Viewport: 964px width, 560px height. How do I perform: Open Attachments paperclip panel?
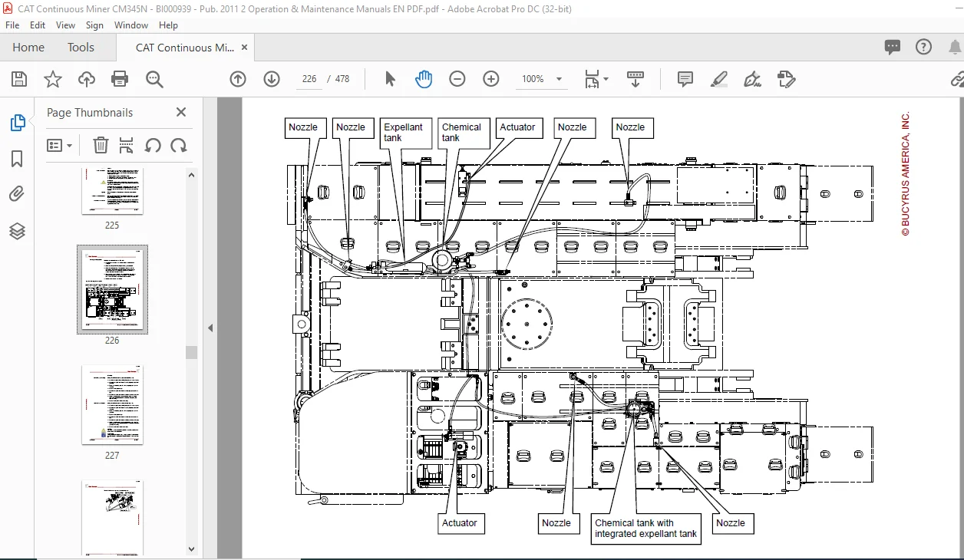[17, 194]
